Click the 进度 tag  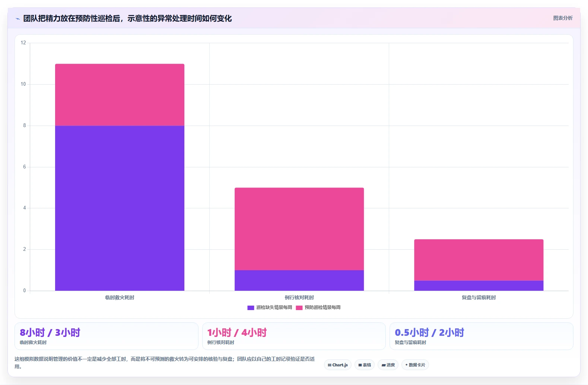[388, 365]
